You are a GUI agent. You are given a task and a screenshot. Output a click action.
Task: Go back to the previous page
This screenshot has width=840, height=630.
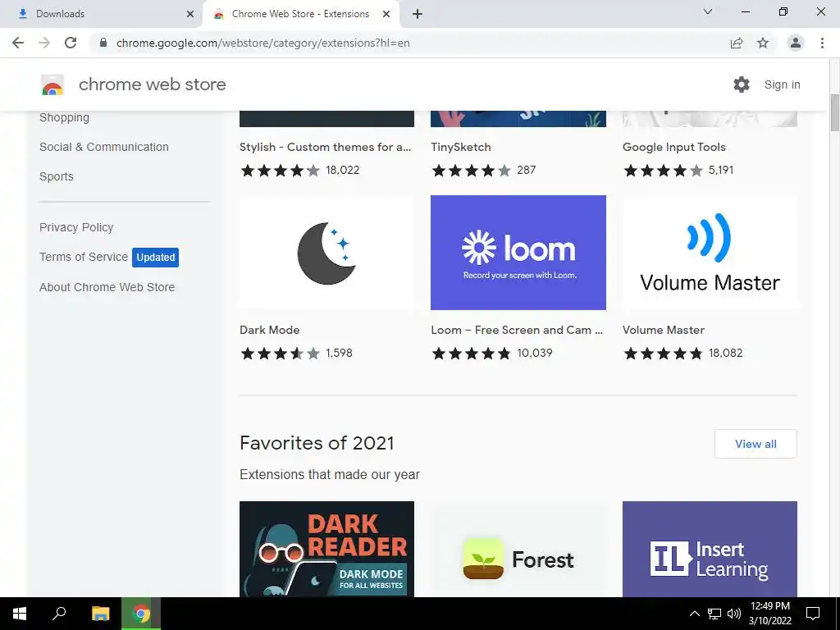[x=18, y=43]
